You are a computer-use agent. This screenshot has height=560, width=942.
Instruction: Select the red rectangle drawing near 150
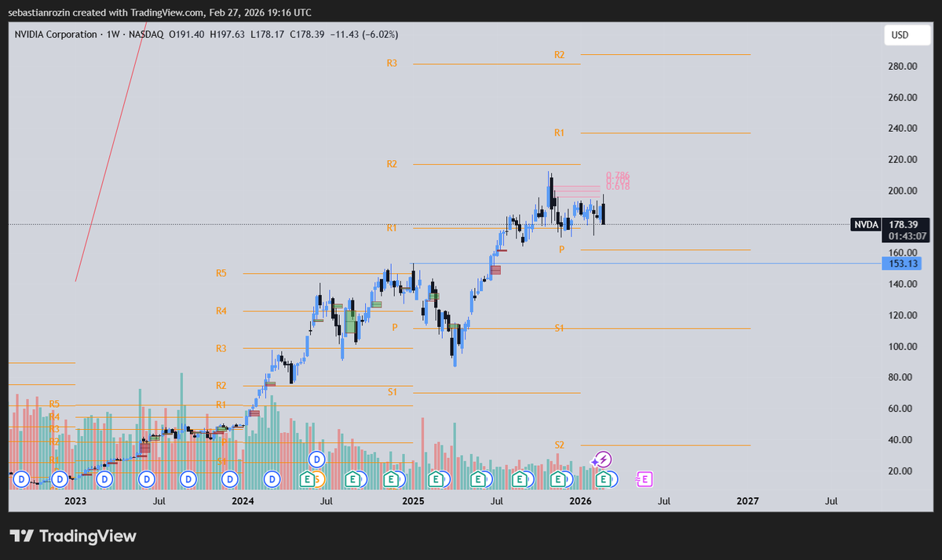(495, 270)
